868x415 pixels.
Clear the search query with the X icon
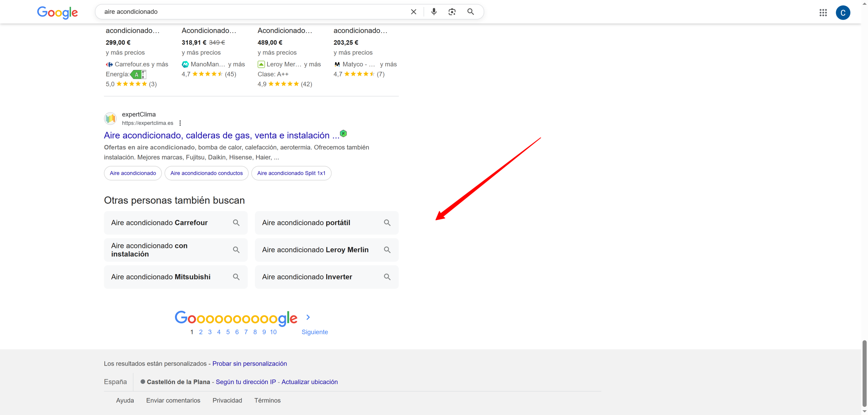pos(413,12)
